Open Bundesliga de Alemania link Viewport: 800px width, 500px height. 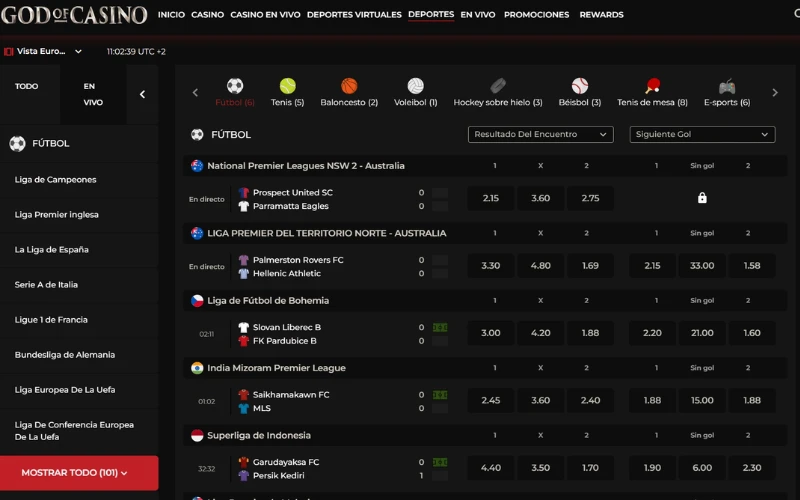[65, 355]
